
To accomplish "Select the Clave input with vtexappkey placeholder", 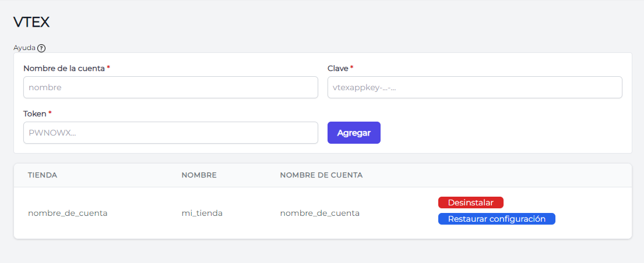I will tap(475, 87).
